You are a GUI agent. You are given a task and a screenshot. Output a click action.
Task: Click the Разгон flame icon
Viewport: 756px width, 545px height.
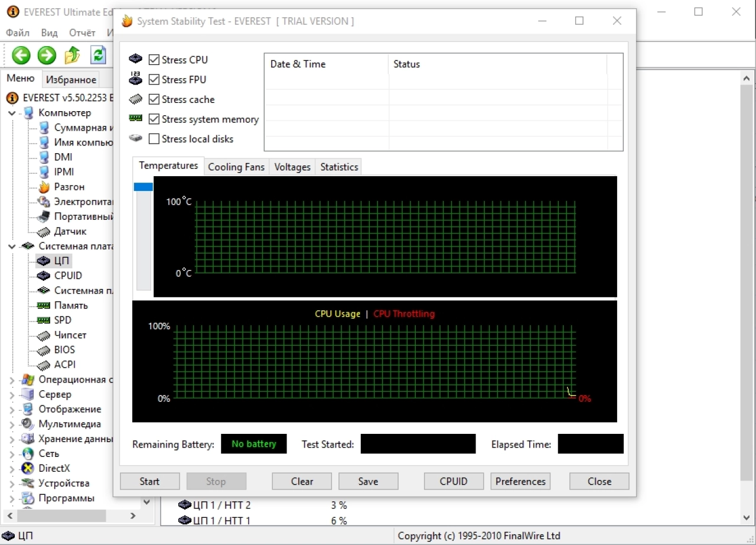point(44,187)
